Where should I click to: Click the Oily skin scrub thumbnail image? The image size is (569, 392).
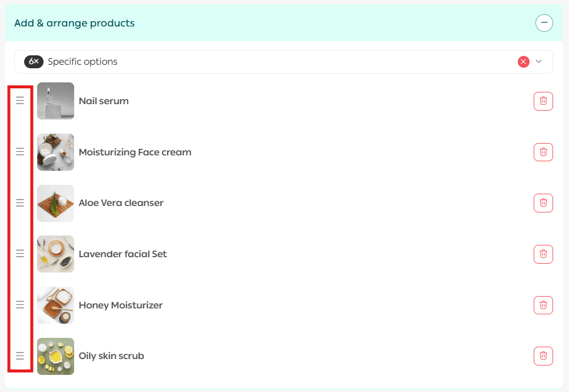(x=55, y=356)
